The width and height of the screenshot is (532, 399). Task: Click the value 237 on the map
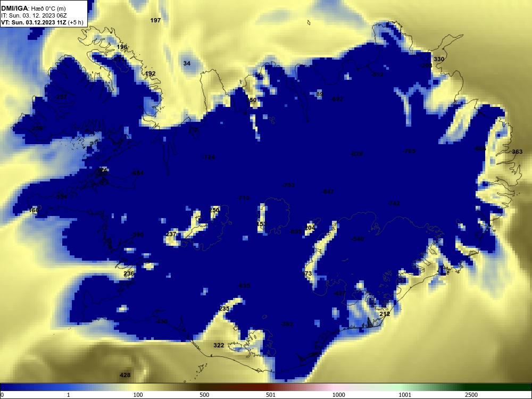(171, 234)
